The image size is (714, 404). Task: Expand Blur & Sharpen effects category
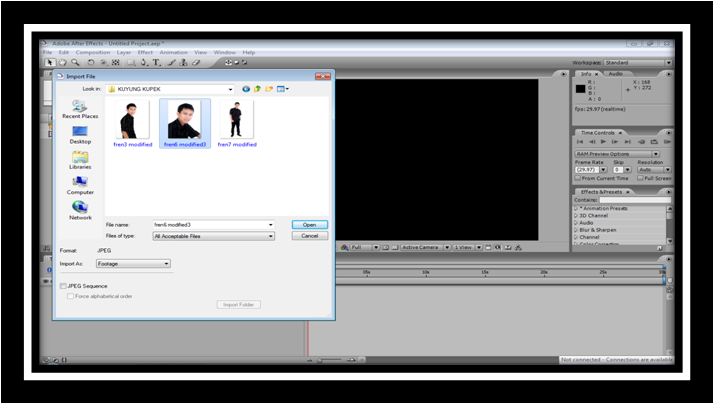576,230
